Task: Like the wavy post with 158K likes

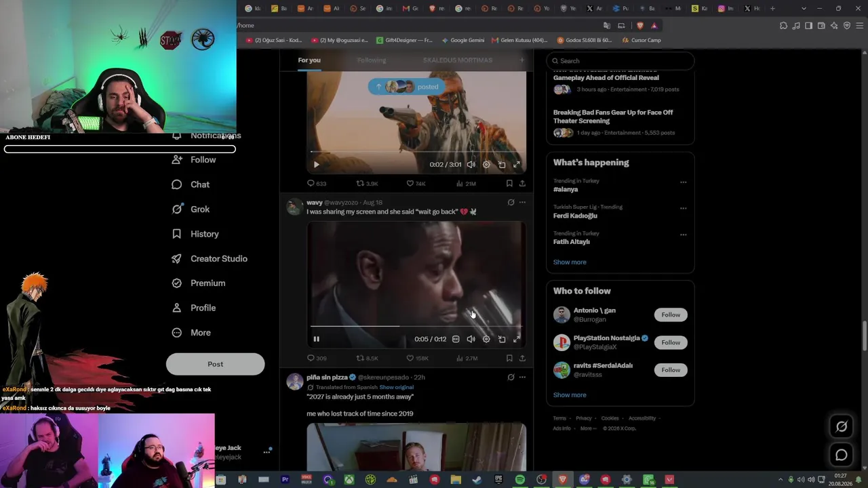Action: click(417, 358)
